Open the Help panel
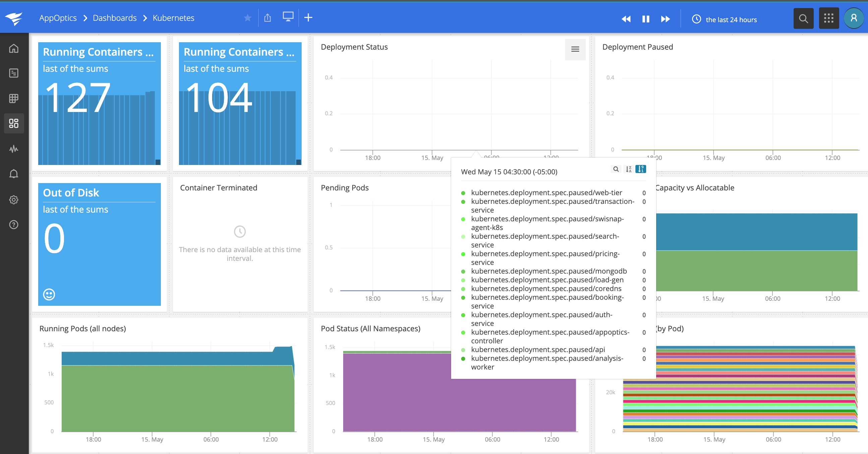Screen dimensions: 868x454 tap(14, 224)
